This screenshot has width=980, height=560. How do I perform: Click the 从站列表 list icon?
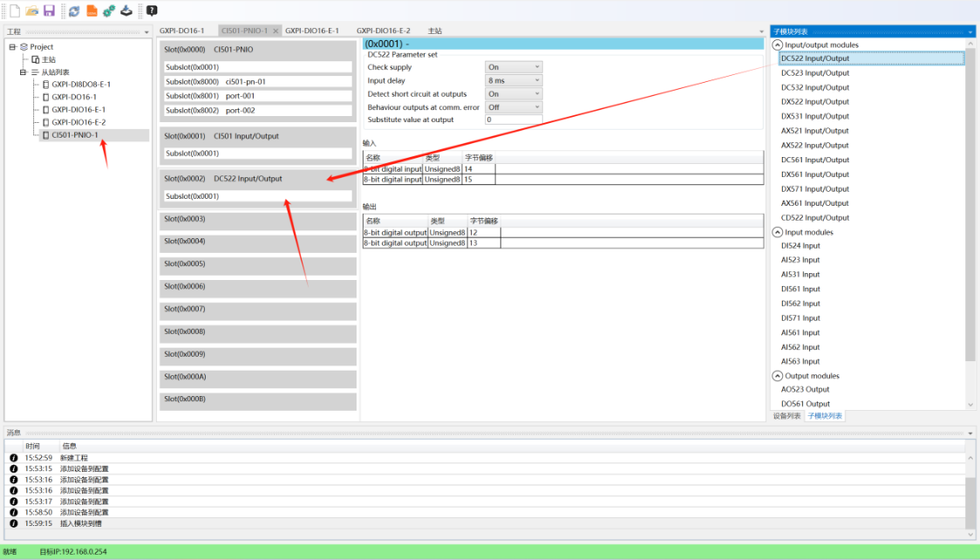pos(35,72)
